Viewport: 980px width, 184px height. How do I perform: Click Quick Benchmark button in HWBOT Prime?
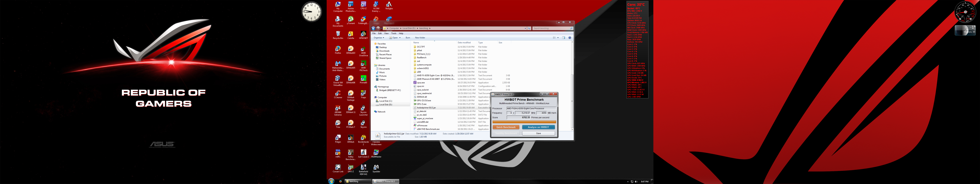[x=506, y=127]
